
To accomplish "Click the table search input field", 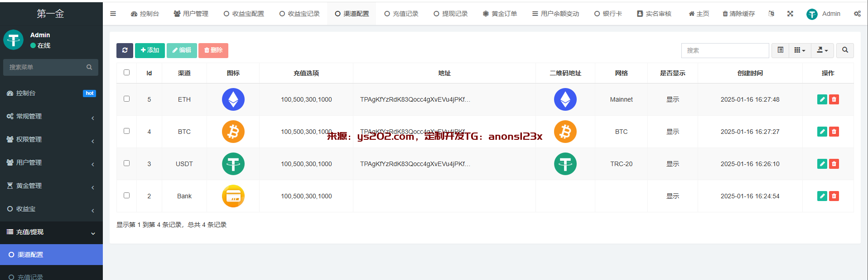I will (x=725, y=50).
